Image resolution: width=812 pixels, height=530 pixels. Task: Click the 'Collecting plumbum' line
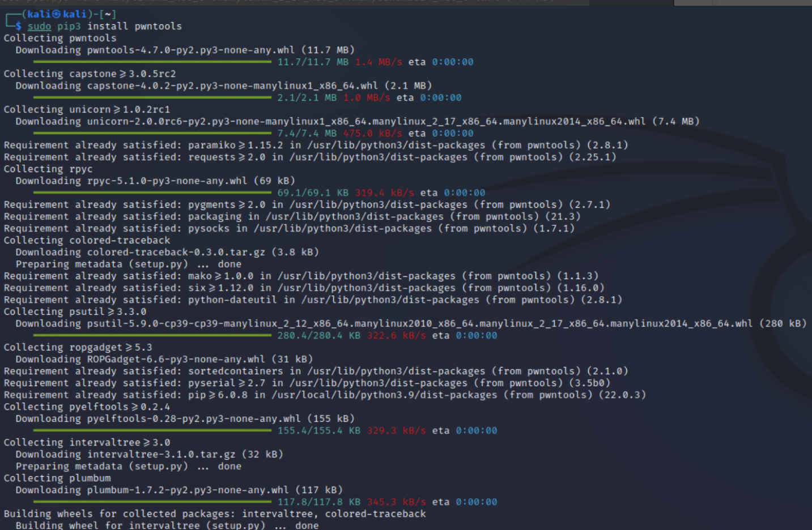(x=57, y=478)
